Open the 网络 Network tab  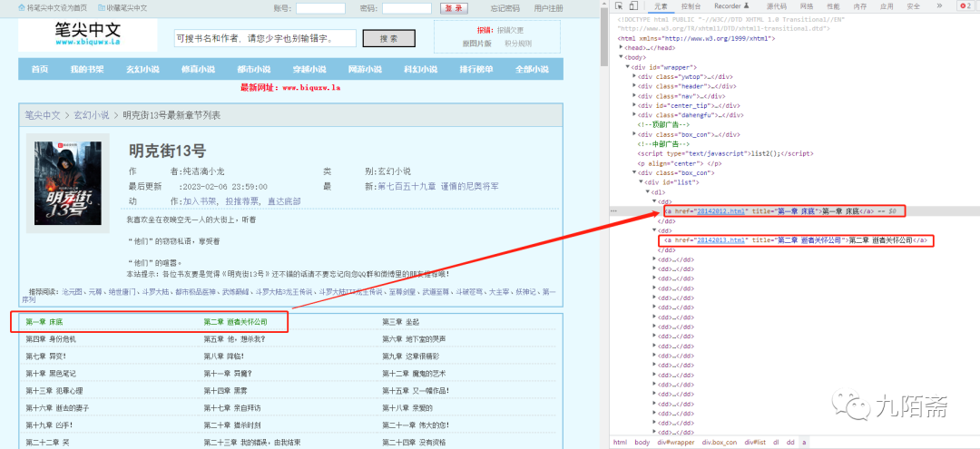click(807, 6)
